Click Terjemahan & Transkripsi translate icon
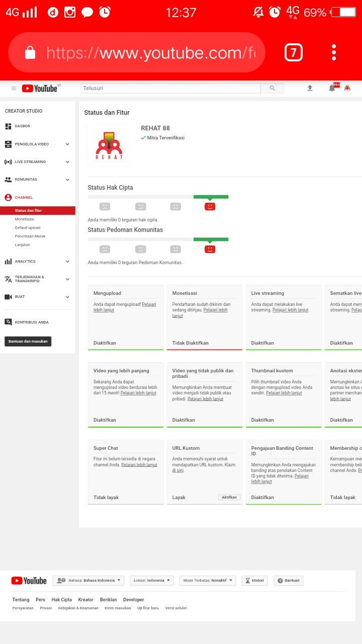Viewport: 362px width, 644px height. click(x=8, y=279)
